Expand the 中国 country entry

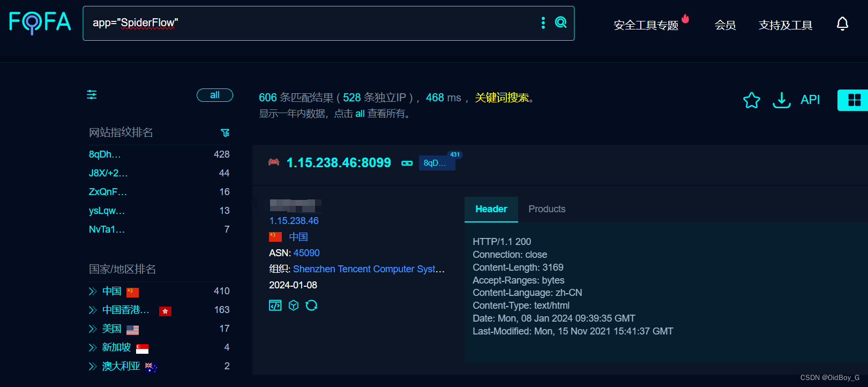[x=93, y=291]
